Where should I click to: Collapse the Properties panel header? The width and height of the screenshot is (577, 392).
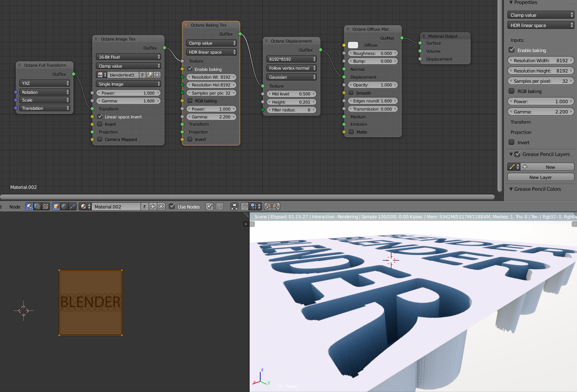tap(511, 2)
